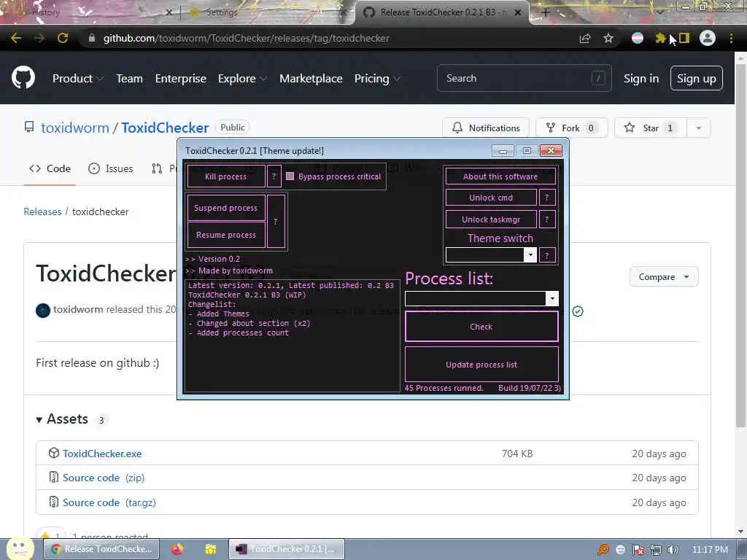Image resolution: width=747 pixels, height=560 pixels.
Task: Download Source code (zip)
Action: pos(104,478)
